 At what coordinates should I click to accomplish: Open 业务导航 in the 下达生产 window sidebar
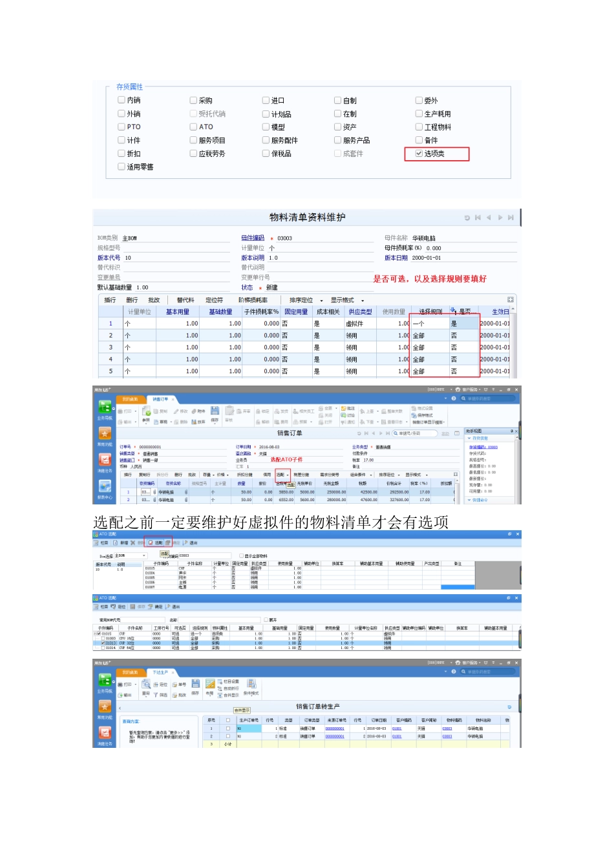click(x=105, y=683)
